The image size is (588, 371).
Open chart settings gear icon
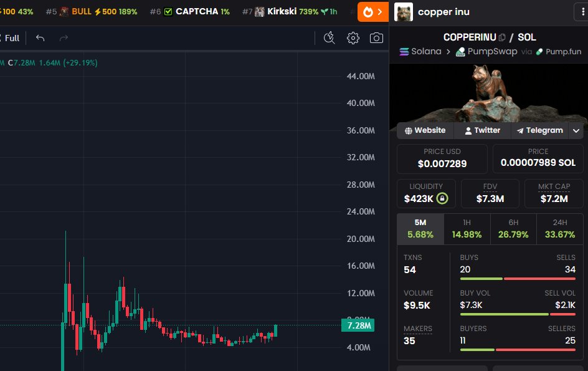pyautogui.click(x=353, y=38)
